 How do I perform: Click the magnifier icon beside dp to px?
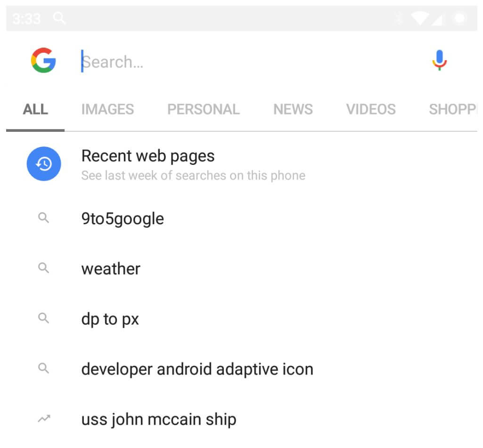pyautogui.click(x=43, y=318)
